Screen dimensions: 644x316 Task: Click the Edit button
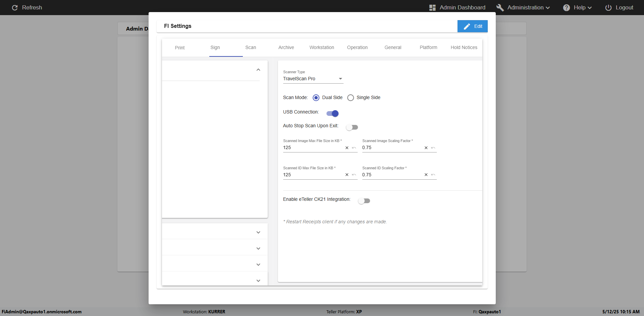[472, 26]
